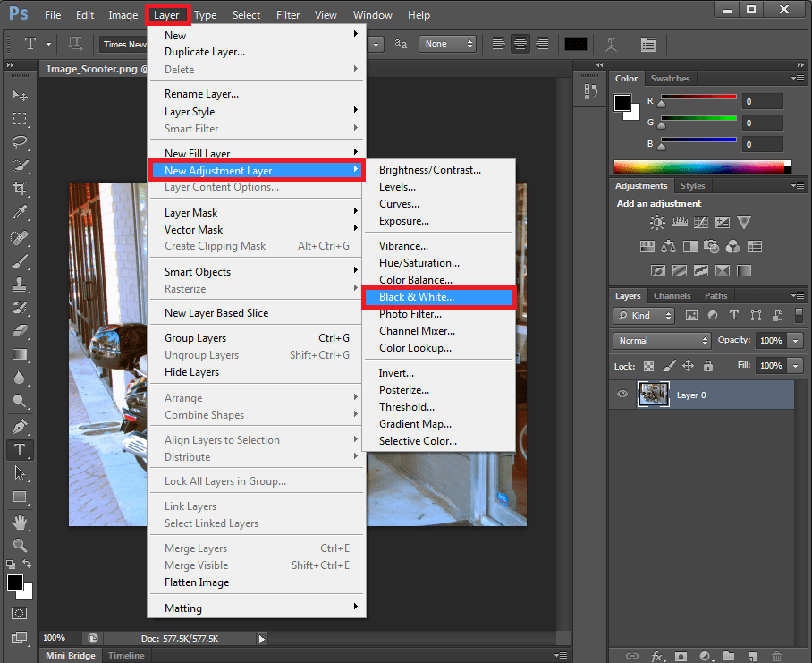Click the Levels adjustment icon
The width and height of the screenshot is (812, 663).
click(679, 223)
